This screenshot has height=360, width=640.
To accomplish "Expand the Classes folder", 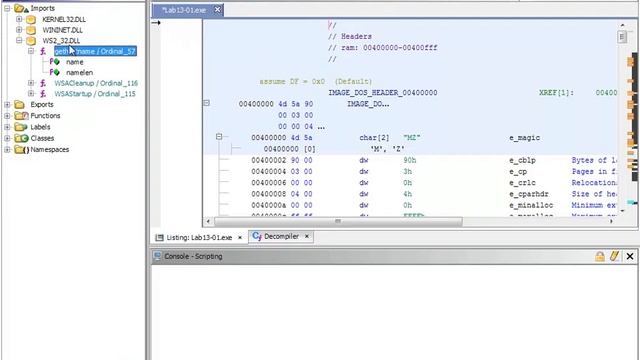I will pyautogui.click(x=7, y=138).
